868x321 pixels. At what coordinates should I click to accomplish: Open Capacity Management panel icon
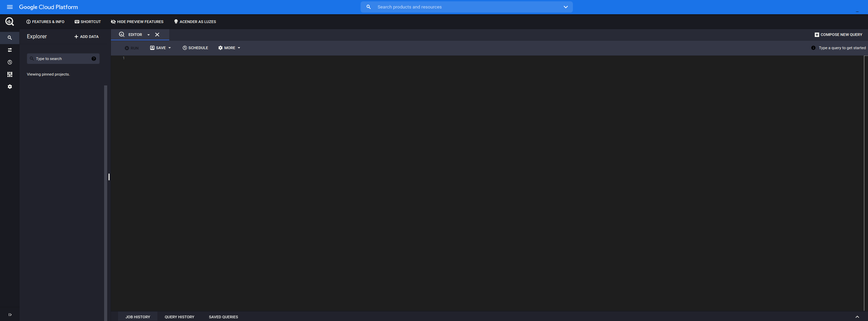point(9,74)
